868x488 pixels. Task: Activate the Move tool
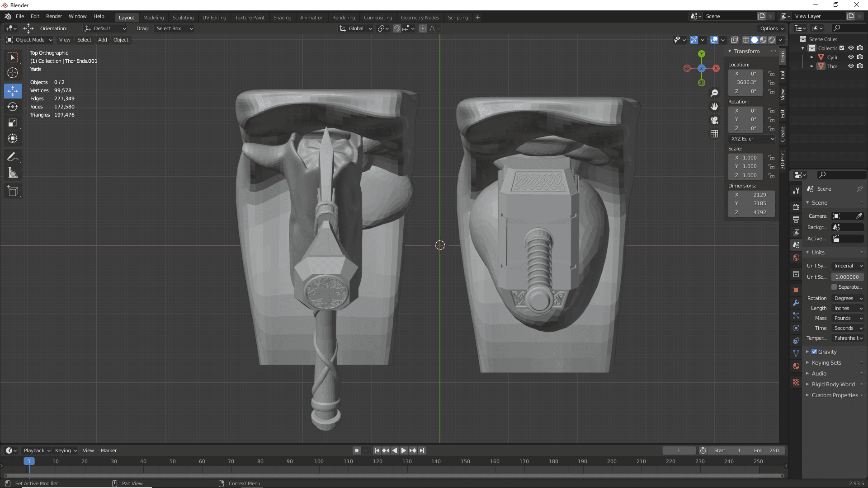pos(13,91)
